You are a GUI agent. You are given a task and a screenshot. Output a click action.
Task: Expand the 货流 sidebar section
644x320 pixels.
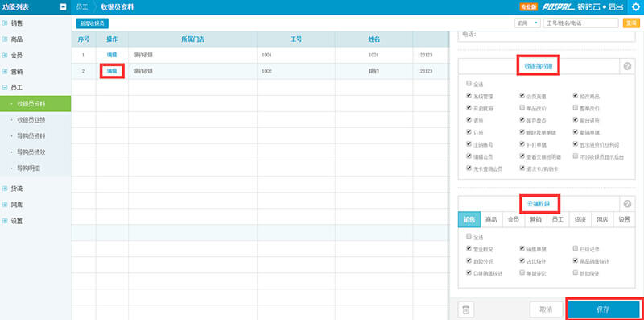pyautogui.click(x=5, y=189)
